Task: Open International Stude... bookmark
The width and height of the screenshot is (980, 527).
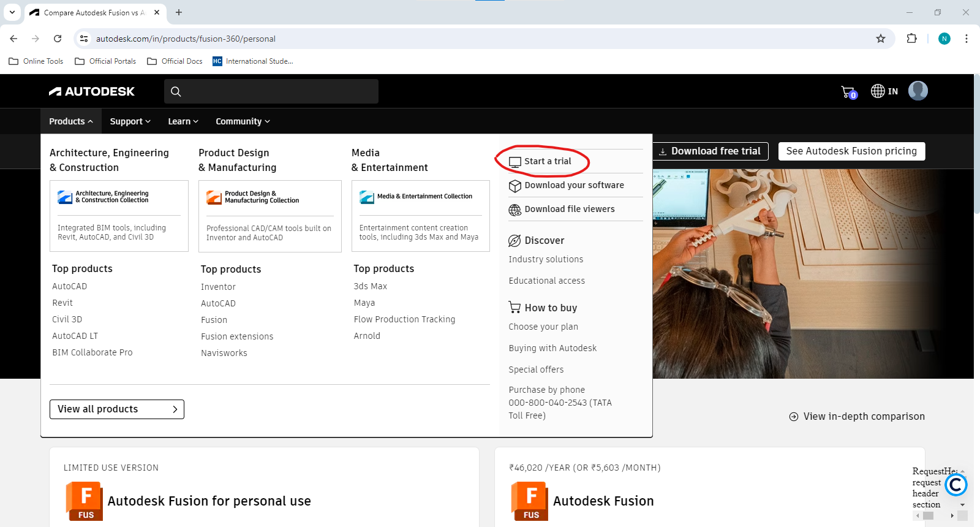Action: click(253, 61)
